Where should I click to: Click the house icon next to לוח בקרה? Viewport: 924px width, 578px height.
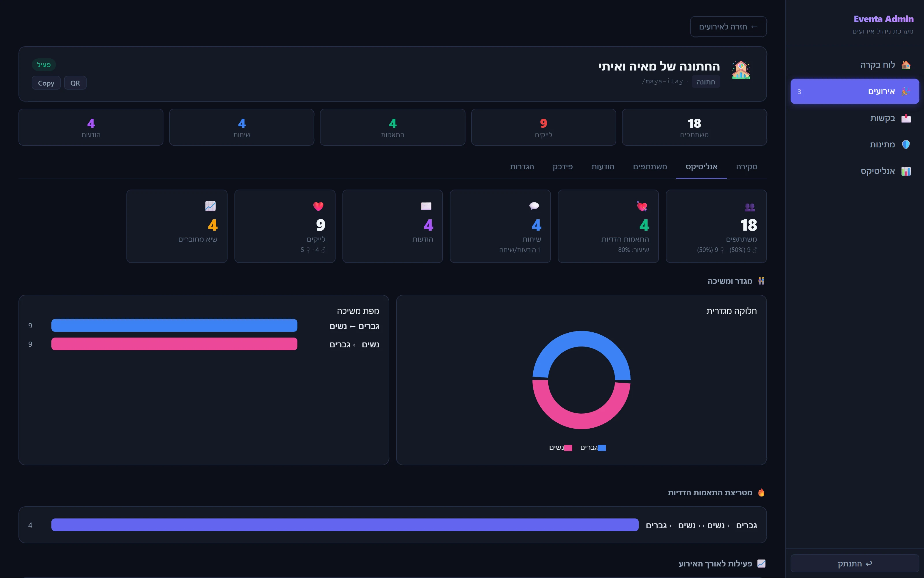tap(906, 65)
